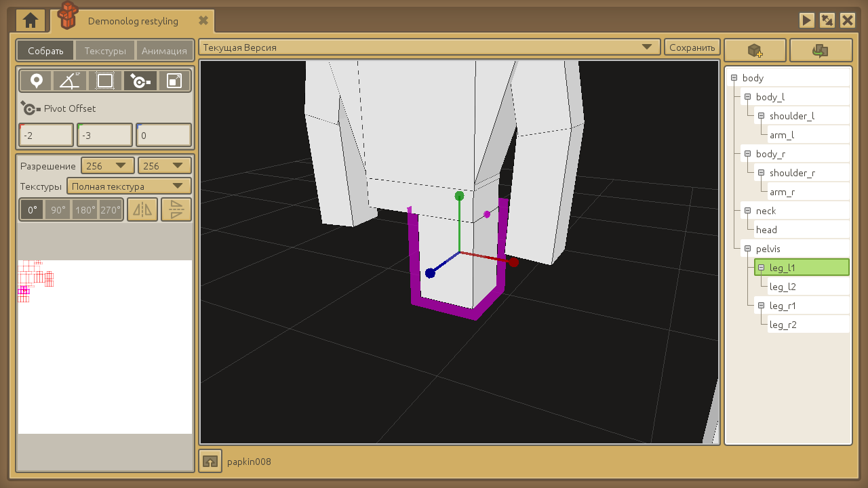Click the duplicate part icon with green arrow
The image size is (868, 488).
point(821,51)
